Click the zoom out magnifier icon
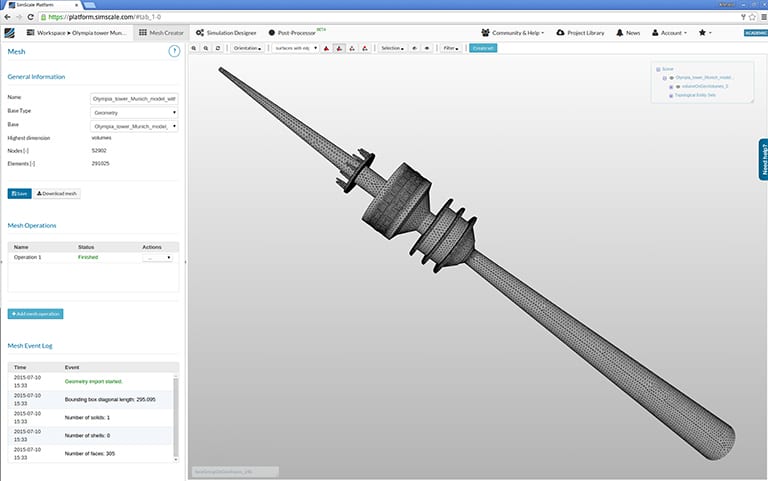The height and width of the screenshot is (481, 768). tap(206, 48)
